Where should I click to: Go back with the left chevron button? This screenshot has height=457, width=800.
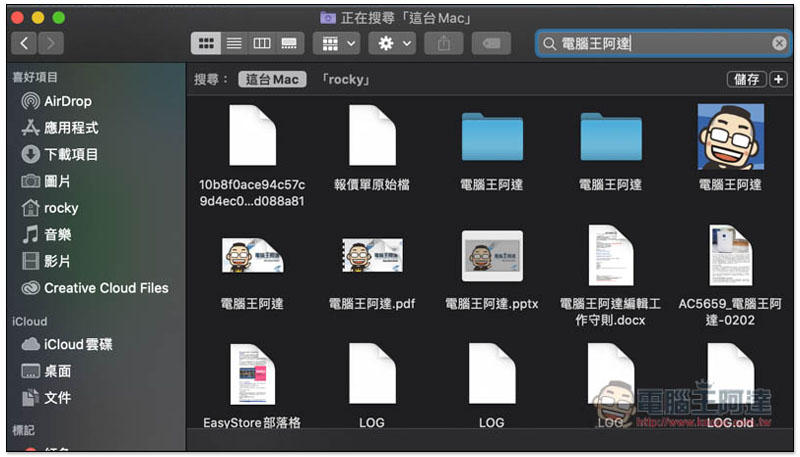coord(24,43)
